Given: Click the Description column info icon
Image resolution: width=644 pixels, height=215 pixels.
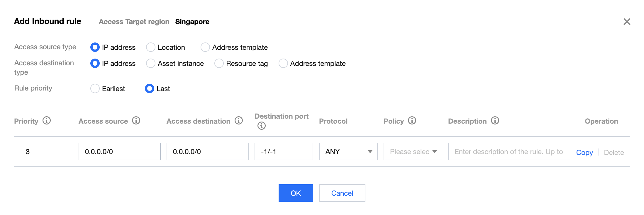Looking at the screenshot, I should (495, 120).
